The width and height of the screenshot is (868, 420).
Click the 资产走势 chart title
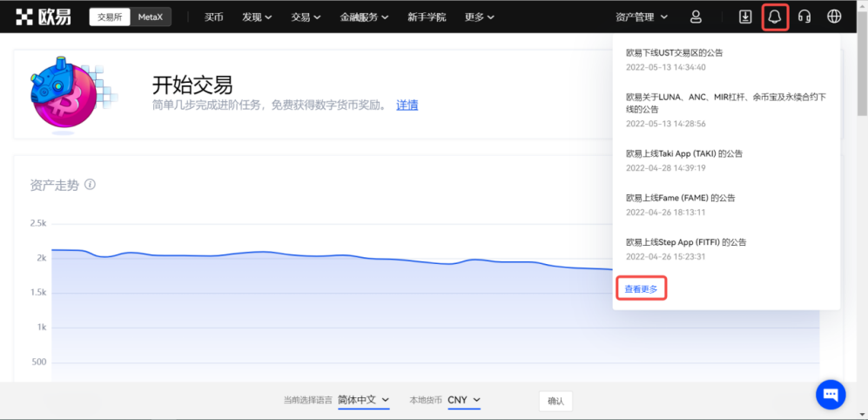[x=54, y=185]
